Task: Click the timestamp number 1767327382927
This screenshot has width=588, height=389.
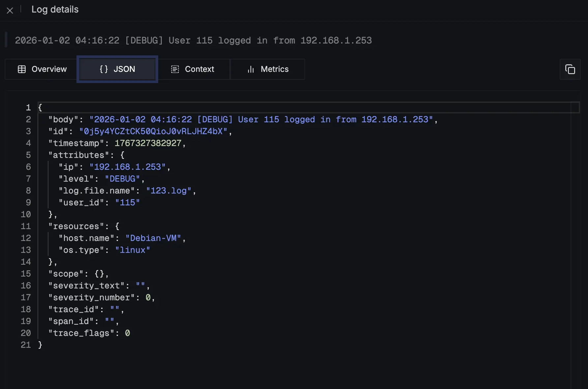Action: point(148,143)
